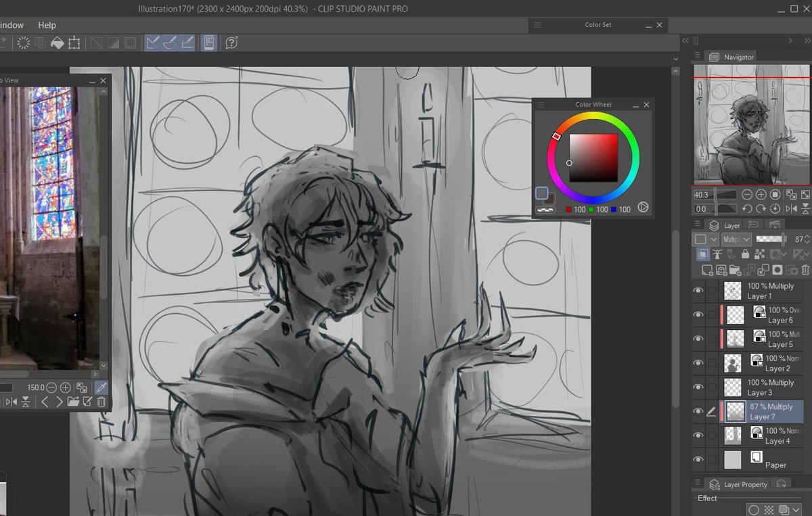Flip canvas vertically in the Navigator

pyautogui.click(x=805, y=208)
